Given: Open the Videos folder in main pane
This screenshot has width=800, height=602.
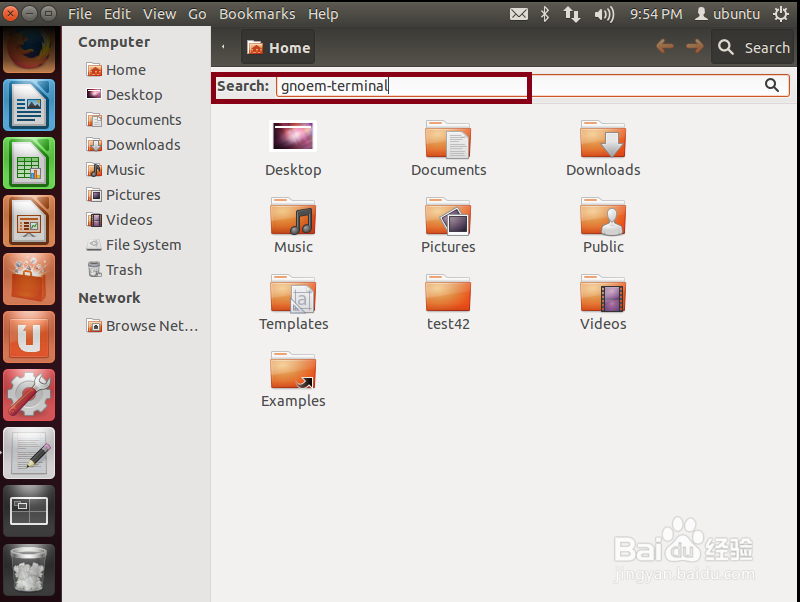Looking at the screenshot, I should tap(603, 303).
